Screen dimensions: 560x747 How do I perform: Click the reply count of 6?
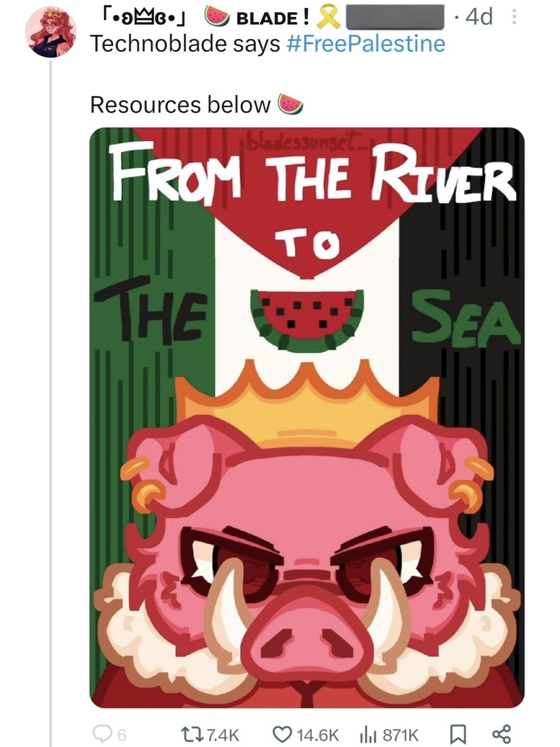click(122, 734)
